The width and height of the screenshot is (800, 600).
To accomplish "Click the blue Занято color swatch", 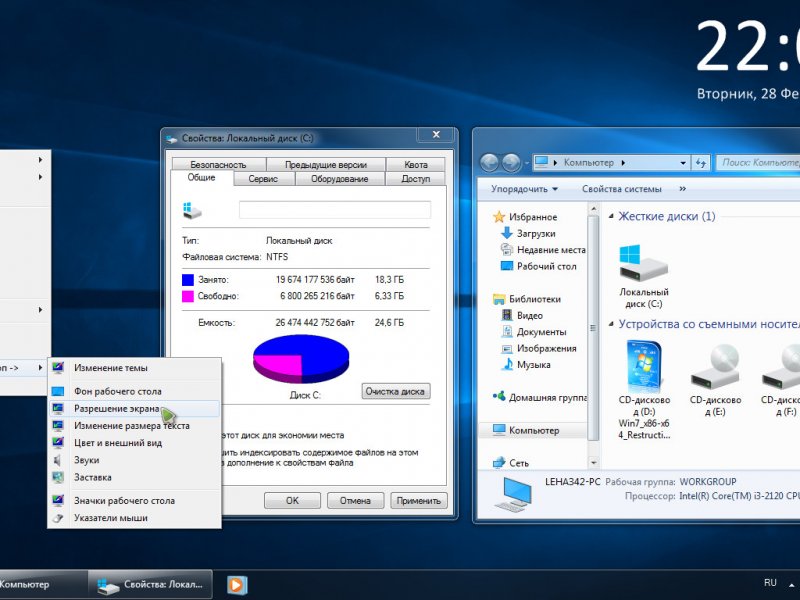I will (188, 280).
